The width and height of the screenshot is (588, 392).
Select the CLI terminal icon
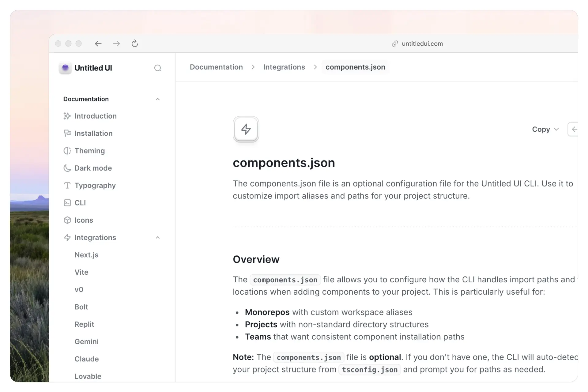tap(68, 203)
